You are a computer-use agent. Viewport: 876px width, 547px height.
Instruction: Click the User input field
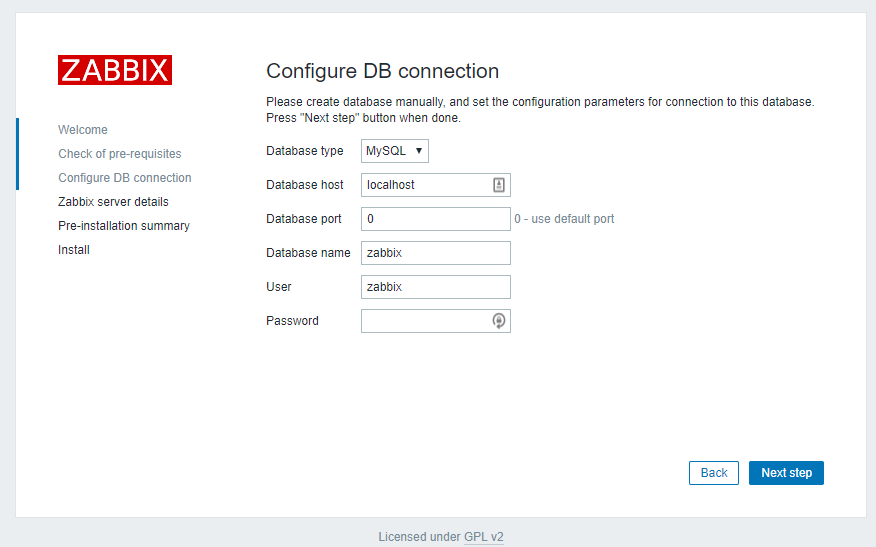click(x=435, y=287)
